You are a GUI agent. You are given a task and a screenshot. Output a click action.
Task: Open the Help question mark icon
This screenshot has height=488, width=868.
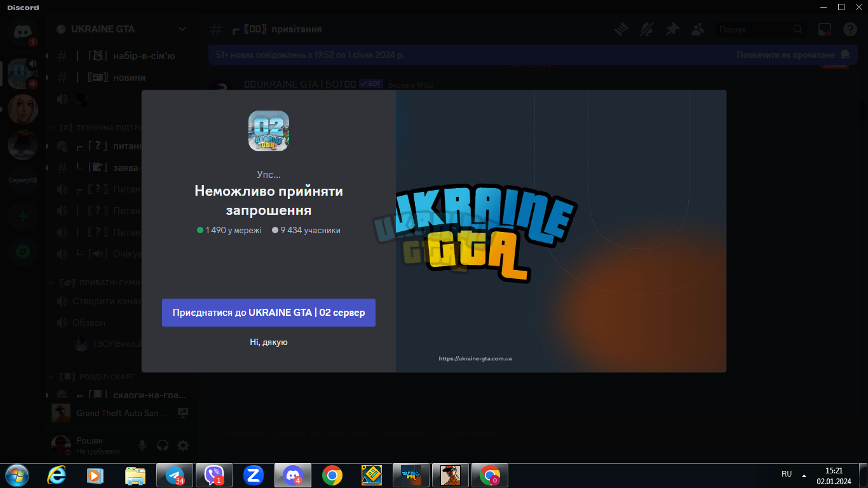[850, 29]
